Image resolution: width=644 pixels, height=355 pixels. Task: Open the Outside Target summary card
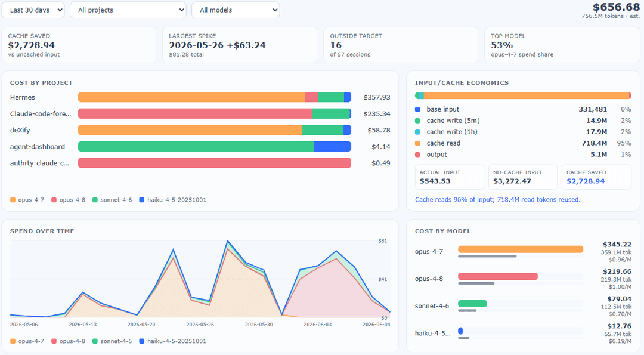click(401, 45)
